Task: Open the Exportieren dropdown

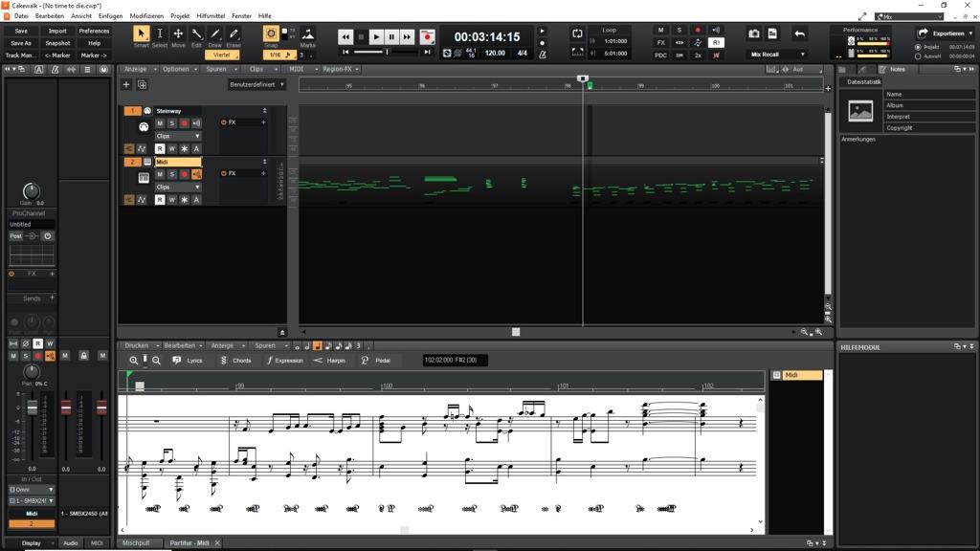Action: point(945,33)
